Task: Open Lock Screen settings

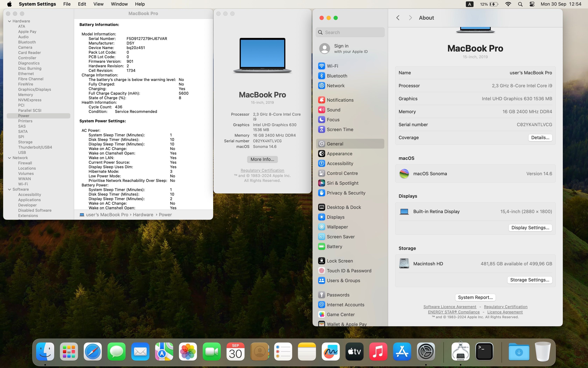Action: (x=350, y=261)
